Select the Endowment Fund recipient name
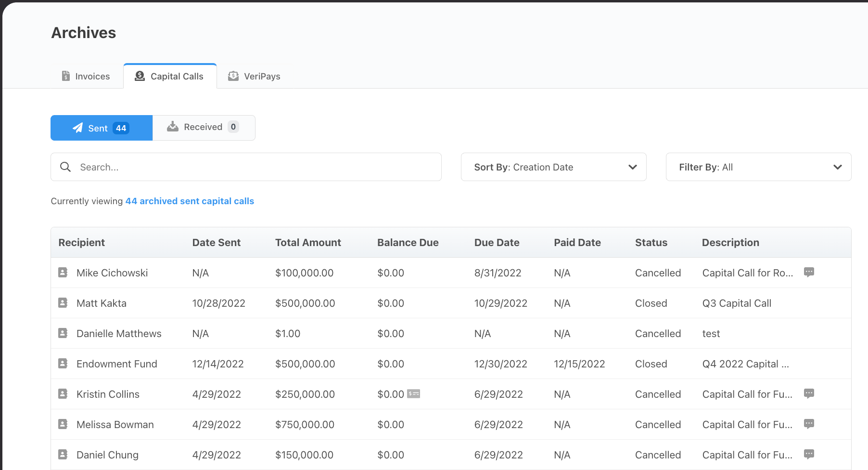 117,364
